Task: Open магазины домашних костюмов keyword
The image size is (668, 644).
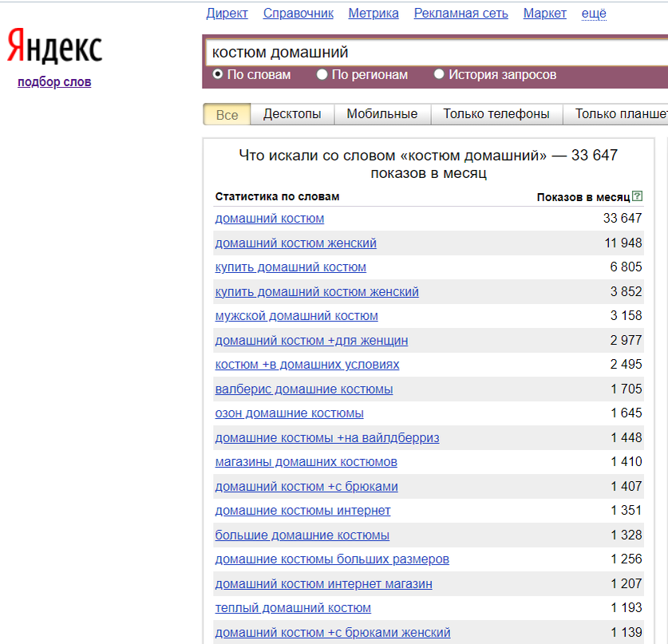Action: pyautogui.click(x=306, y=462)
